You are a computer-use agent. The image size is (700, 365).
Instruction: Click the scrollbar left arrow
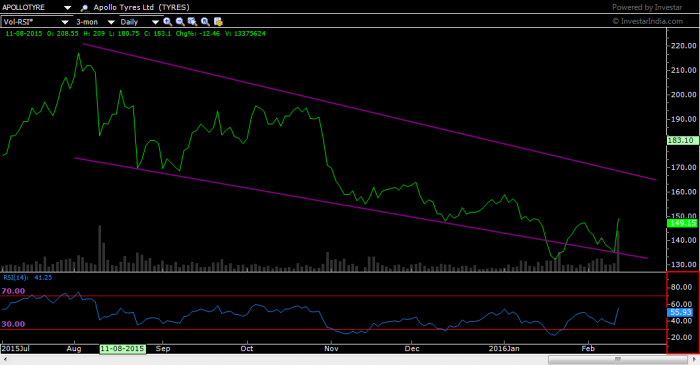[x=4, y=359]
